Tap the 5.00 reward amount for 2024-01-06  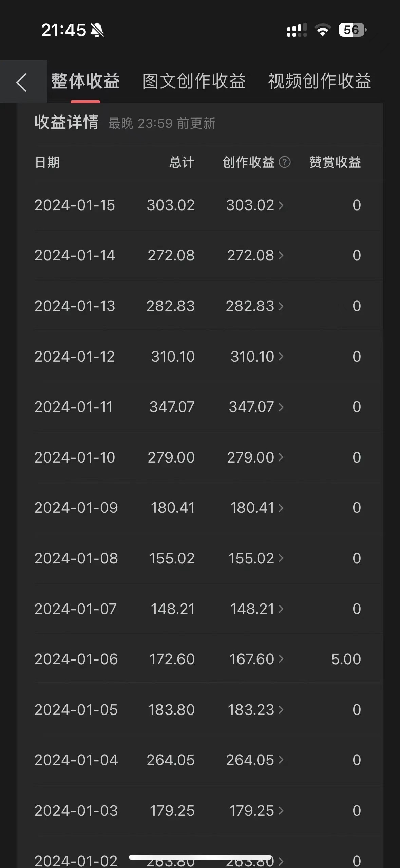[346, 659]
